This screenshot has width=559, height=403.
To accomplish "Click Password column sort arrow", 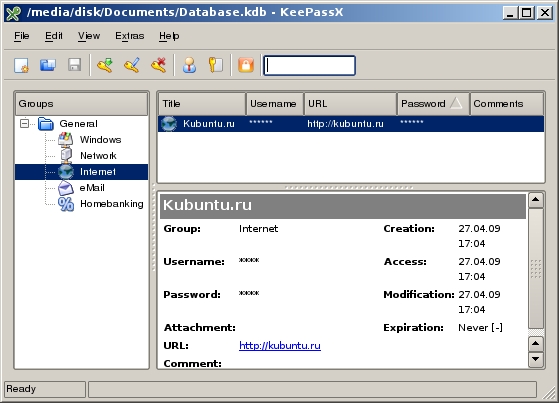I will pyautogui.click(x=456, y=104).
